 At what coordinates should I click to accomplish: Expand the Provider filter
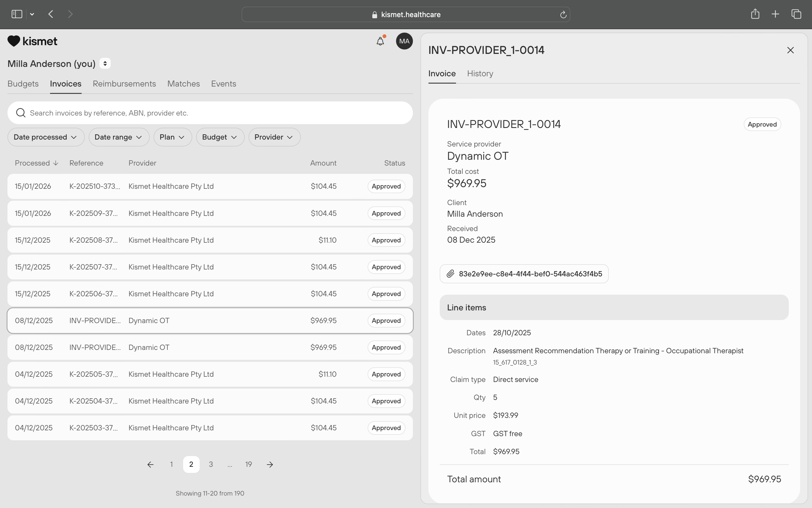pyautogui.click(x=274, y=137)
